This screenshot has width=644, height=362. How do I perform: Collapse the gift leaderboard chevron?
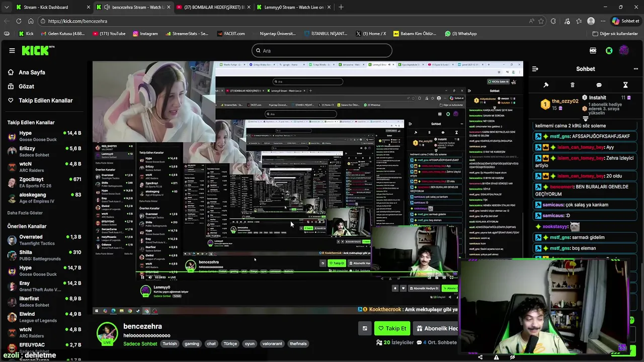[585, 119]
